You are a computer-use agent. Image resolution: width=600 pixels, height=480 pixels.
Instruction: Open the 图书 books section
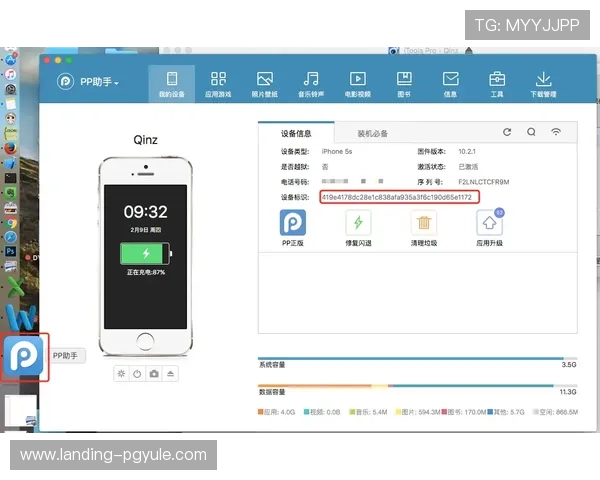(x=404, y=84)
